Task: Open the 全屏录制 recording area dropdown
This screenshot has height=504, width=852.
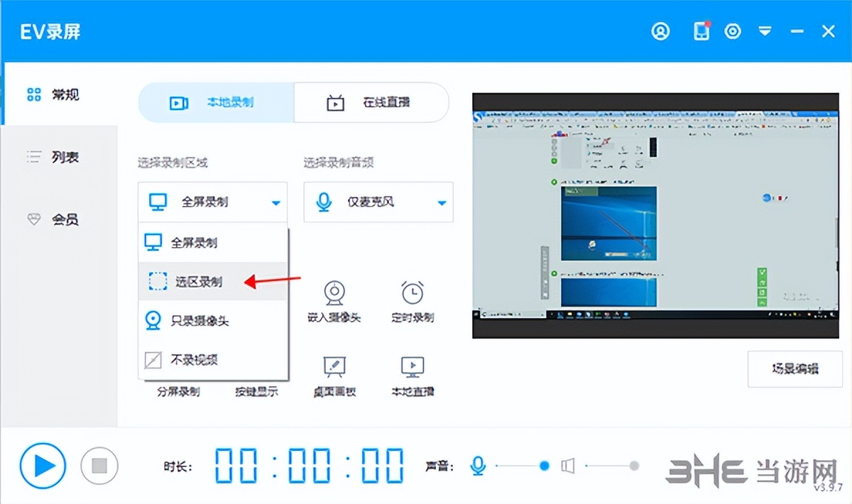Action: pyautogui.click(x=212, y=202)
